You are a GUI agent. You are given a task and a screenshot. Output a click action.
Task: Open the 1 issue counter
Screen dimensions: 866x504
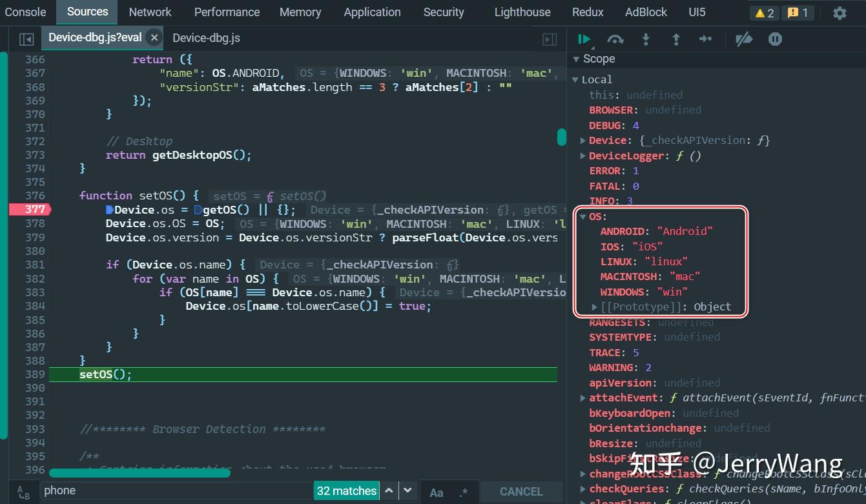click(798, 13)
